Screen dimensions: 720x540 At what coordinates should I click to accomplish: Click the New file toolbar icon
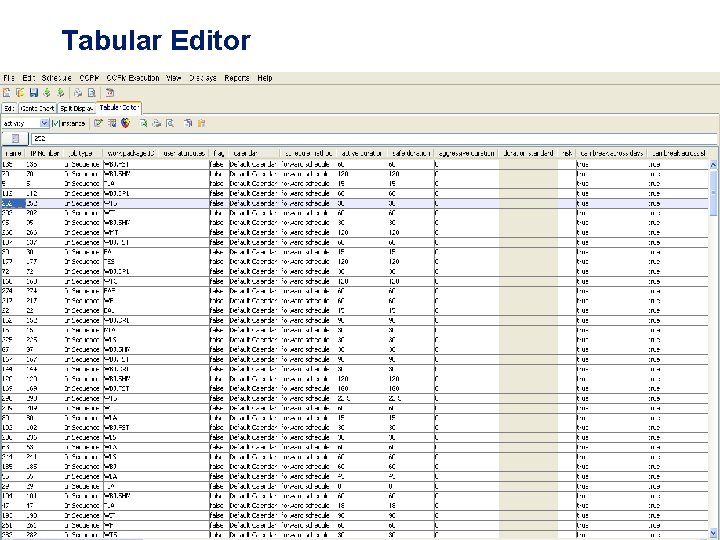pyautogui.click(x=7, y=93)
